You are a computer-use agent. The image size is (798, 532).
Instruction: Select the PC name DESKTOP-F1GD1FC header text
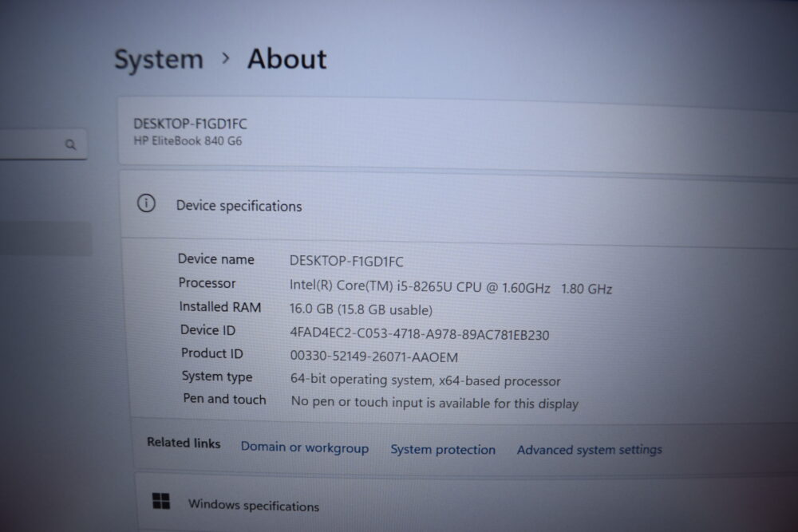click(x=190, y=124)
